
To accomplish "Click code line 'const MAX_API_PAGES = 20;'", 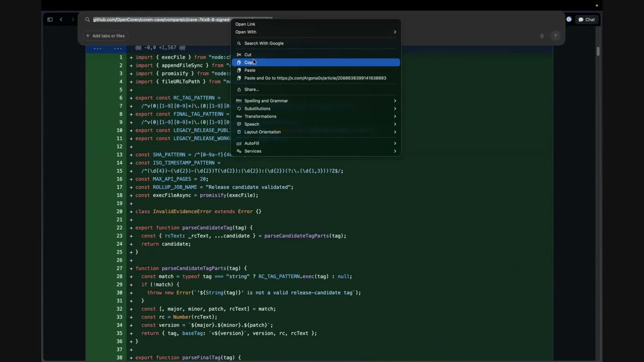I will (172, 179).
